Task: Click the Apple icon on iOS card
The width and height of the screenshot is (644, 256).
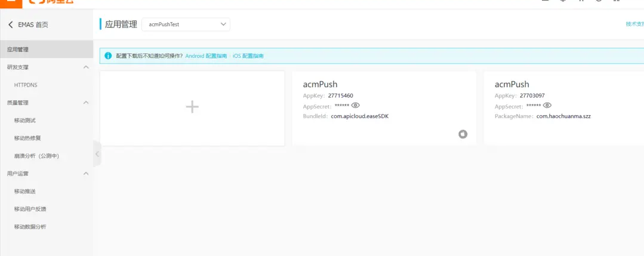Action: (463, 134)
